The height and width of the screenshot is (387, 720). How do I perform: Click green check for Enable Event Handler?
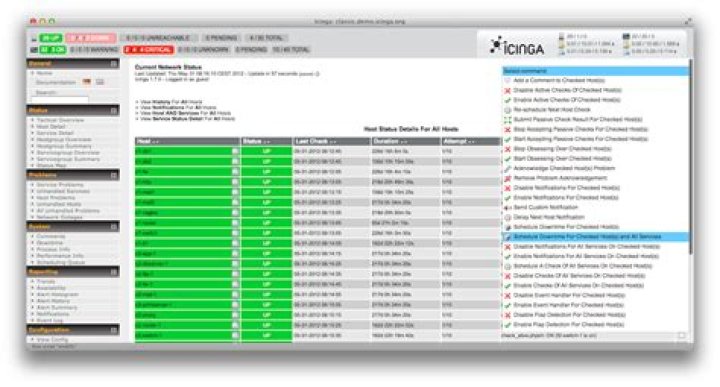(507, 305)
